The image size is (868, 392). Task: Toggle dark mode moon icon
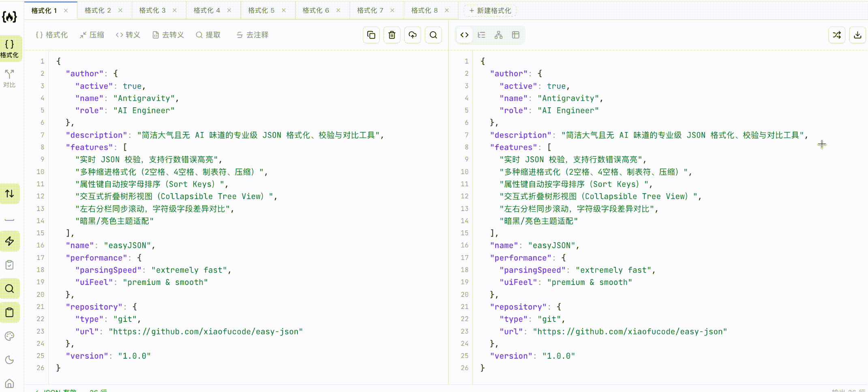(x=9, y=360)
